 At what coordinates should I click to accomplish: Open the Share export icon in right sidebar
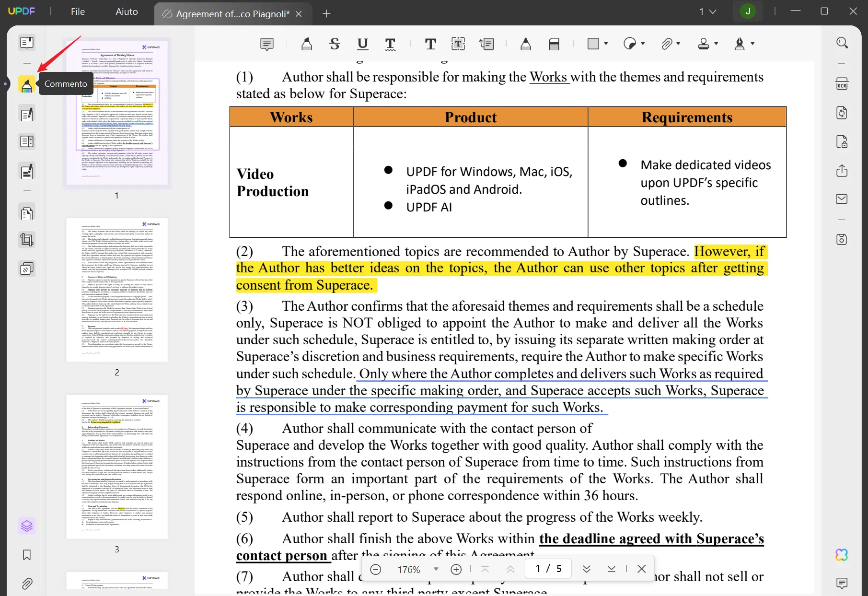point(842,170)
